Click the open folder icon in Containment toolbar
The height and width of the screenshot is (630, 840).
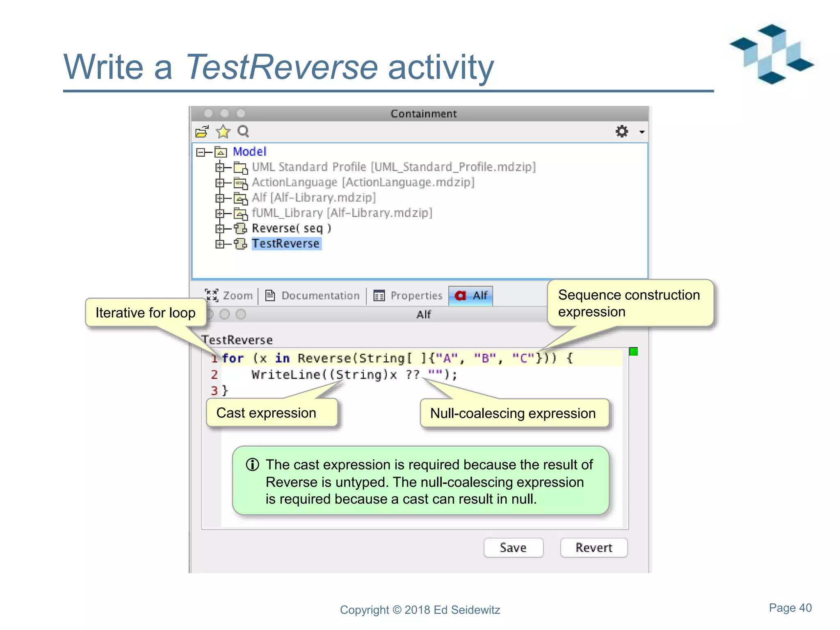click(x=202, y=132)
